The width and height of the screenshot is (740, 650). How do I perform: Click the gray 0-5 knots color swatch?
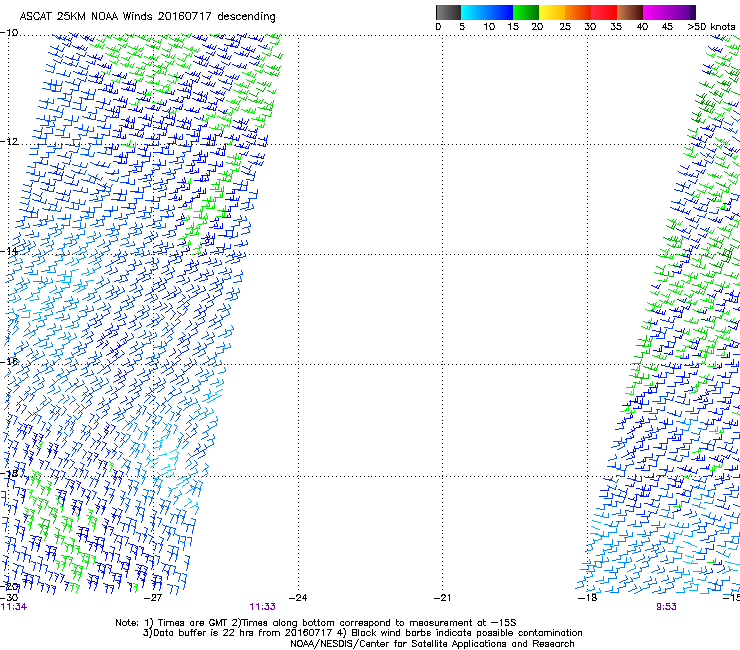(x=448, y=12)
